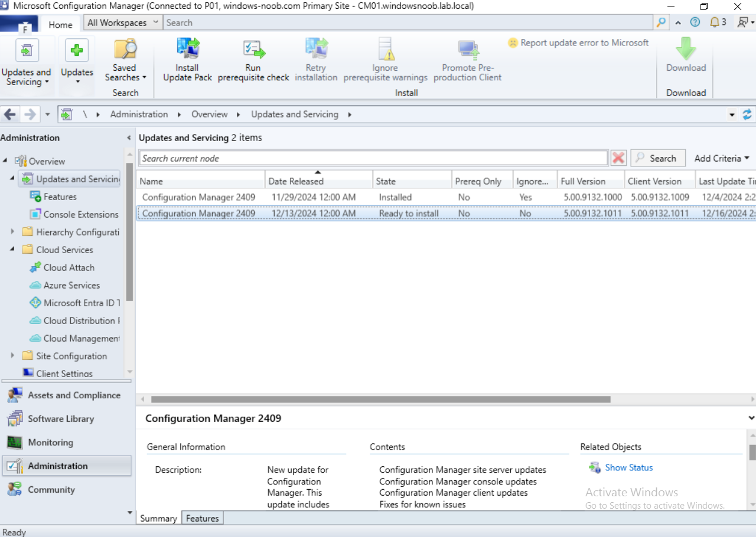Screen dimensions: 756x537
Task: Open the Show Status link
Action: [x=629, y=467]
